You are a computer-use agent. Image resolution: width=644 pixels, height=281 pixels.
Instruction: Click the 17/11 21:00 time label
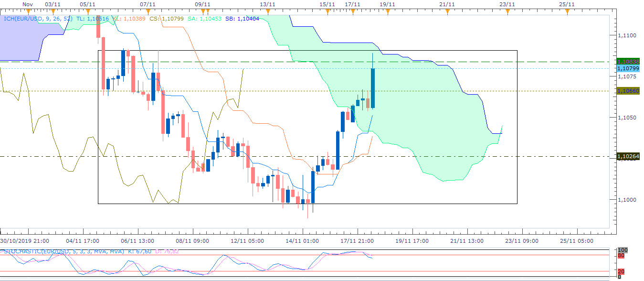[356, 241]
